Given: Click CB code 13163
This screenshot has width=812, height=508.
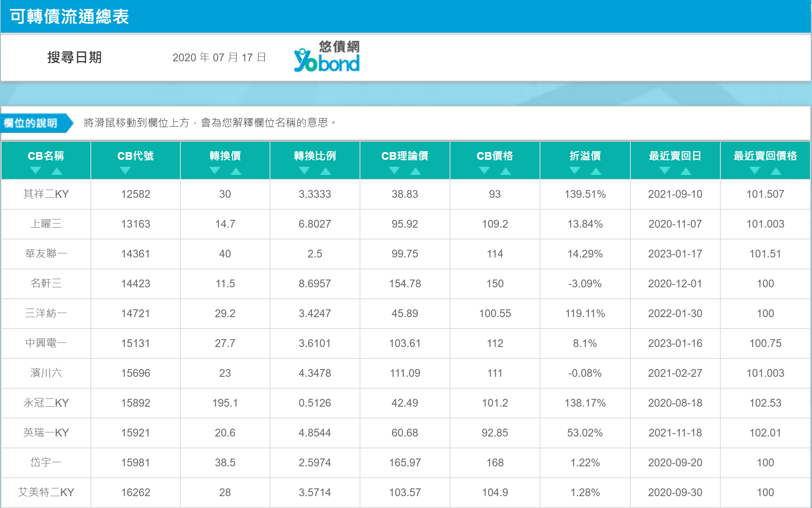Looking at the screenshot, I should click(x=135, y=224).
